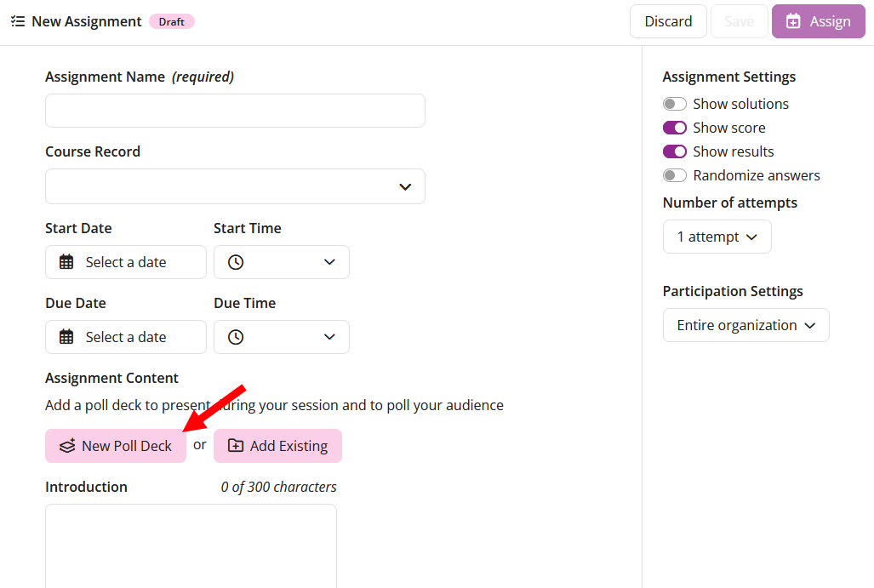Open the Number of attempts dropdown
Screen dimensions: 874x588
717,237
